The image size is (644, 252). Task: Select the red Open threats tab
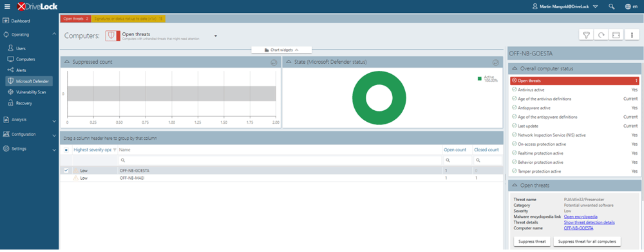[75, 19]
